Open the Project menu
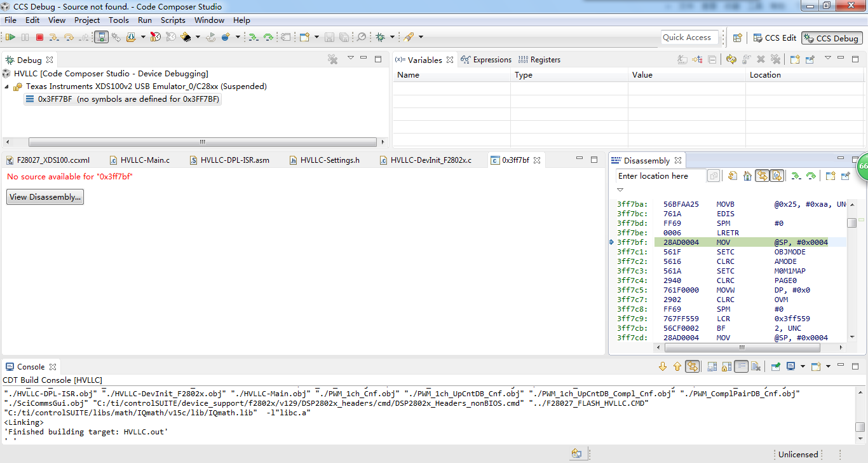Screen dimensions: 868x463 [87, 20]
